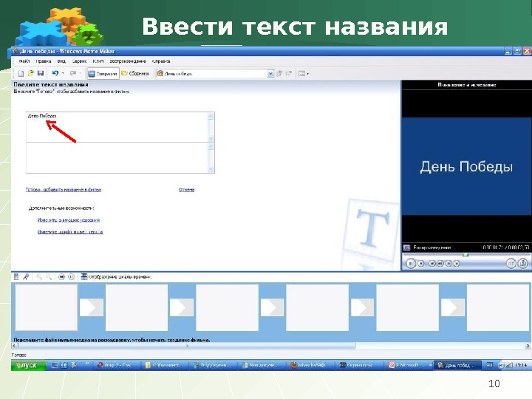The height and width of the screenshot is (399, 532).
Task: Click the Rewind Storyboard round button
Action: 61,277
